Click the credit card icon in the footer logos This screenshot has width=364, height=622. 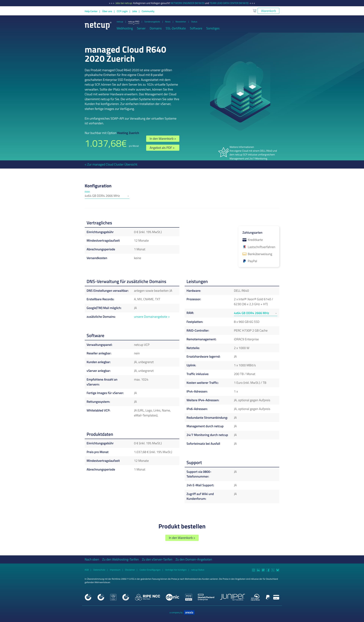coord(276,597)
